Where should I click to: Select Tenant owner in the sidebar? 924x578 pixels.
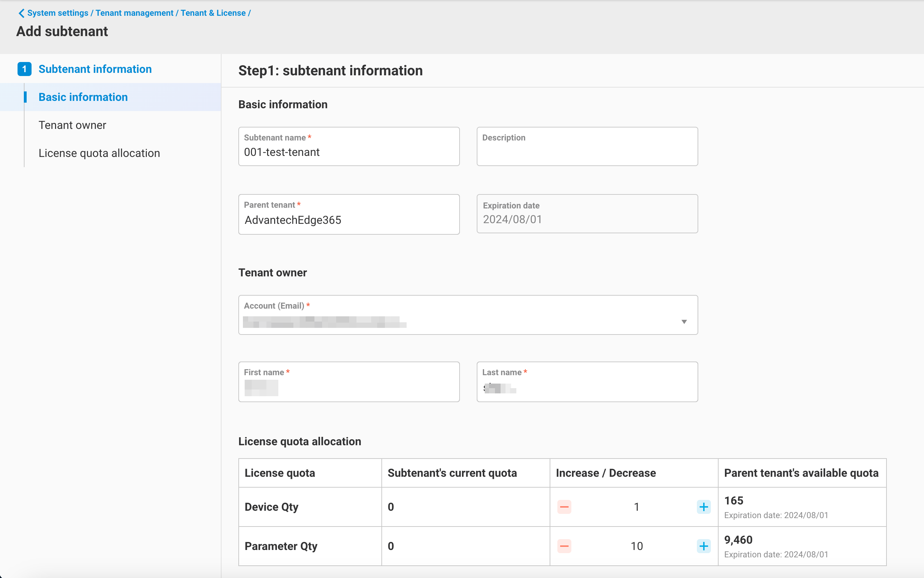[72, 125]
